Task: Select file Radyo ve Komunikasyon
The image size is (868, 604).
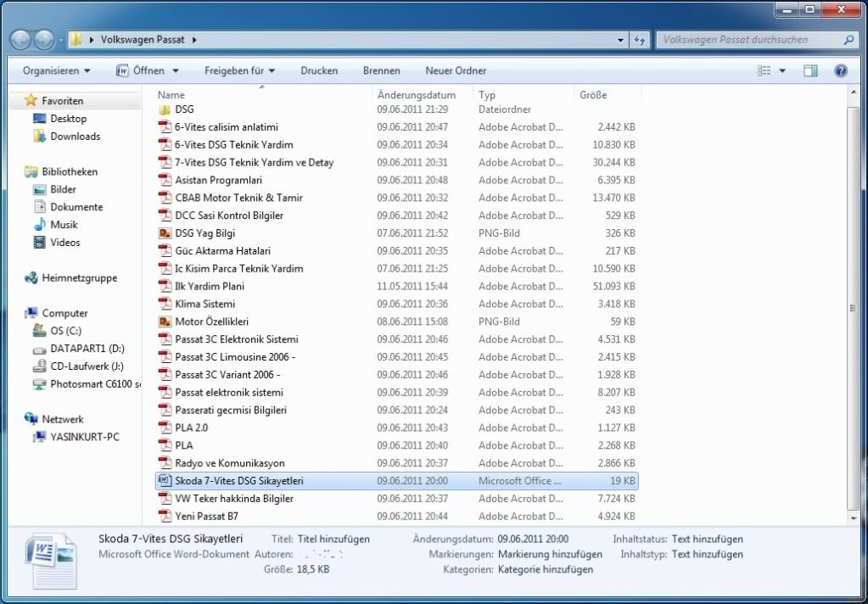Action: (396, 463)
